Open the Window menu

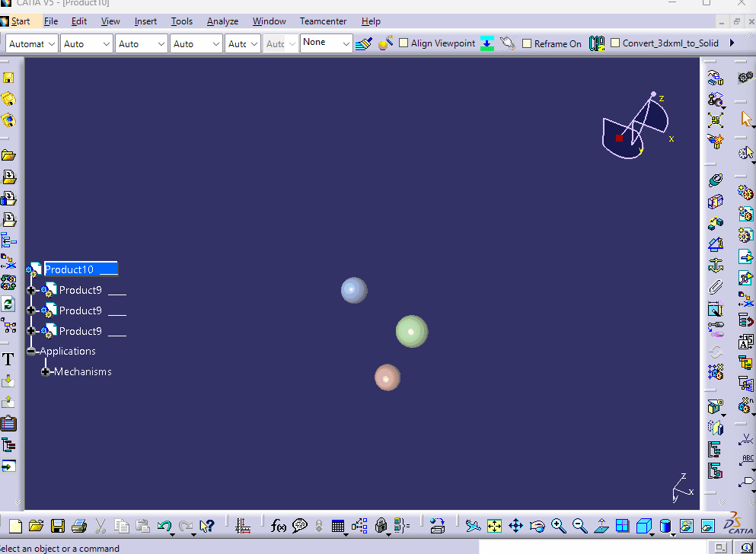pyautogui.click(x=269, y=21)
